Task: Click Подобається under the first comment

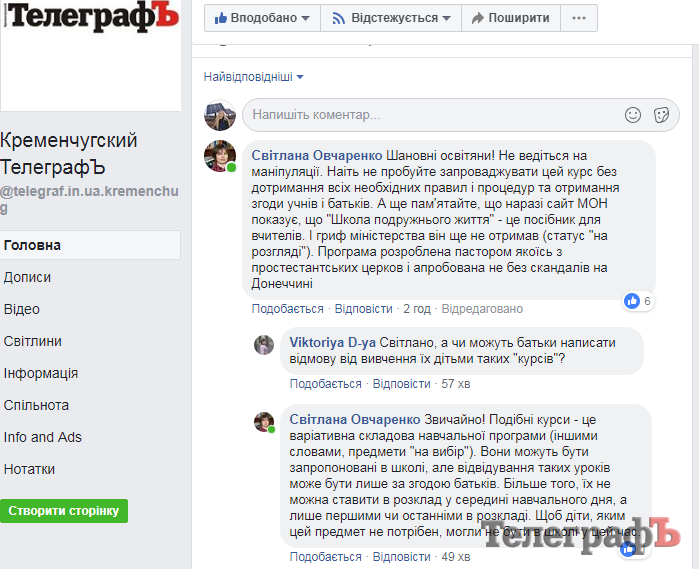Action: (288, 309)
